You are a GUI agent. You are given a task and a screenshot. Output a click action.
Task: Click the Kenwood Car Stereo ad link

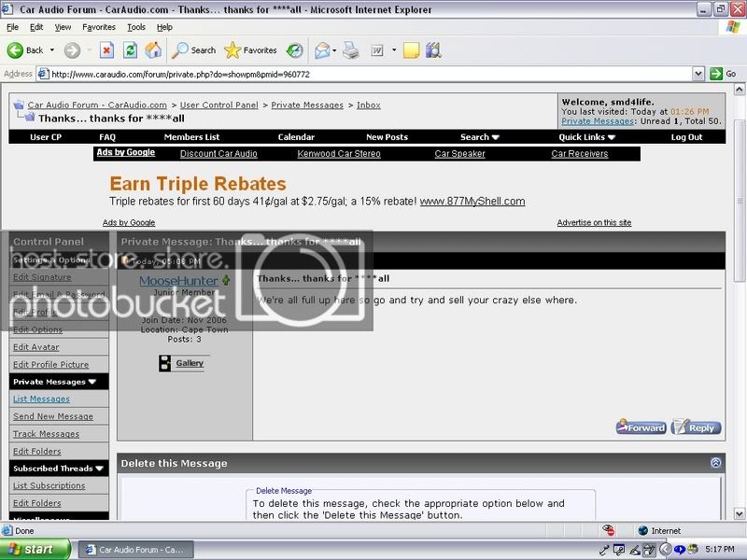(339, 154)
